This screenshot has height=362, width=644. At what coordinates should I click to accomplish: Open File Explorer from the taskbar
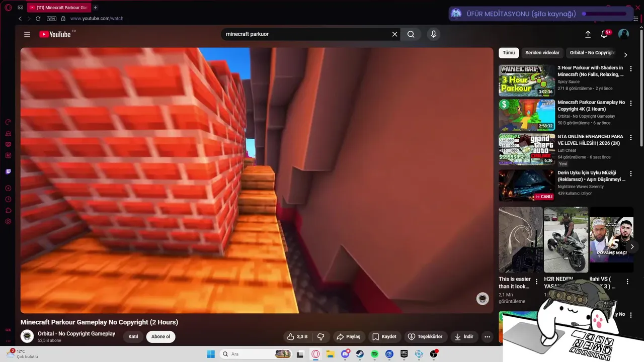click(331, 354)
